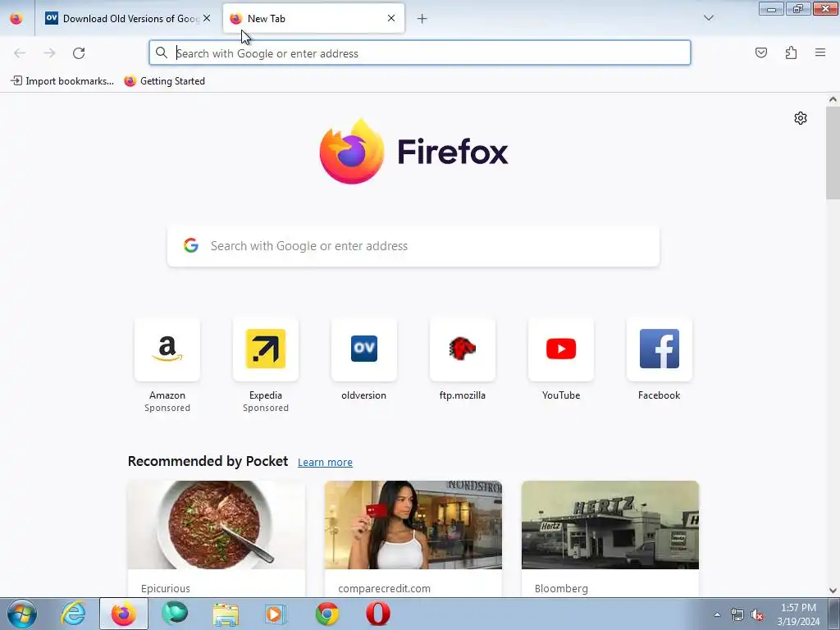Open Windows Explorer folder in taskbar
Screen dimensions: 840x630
tap(226, 614)
